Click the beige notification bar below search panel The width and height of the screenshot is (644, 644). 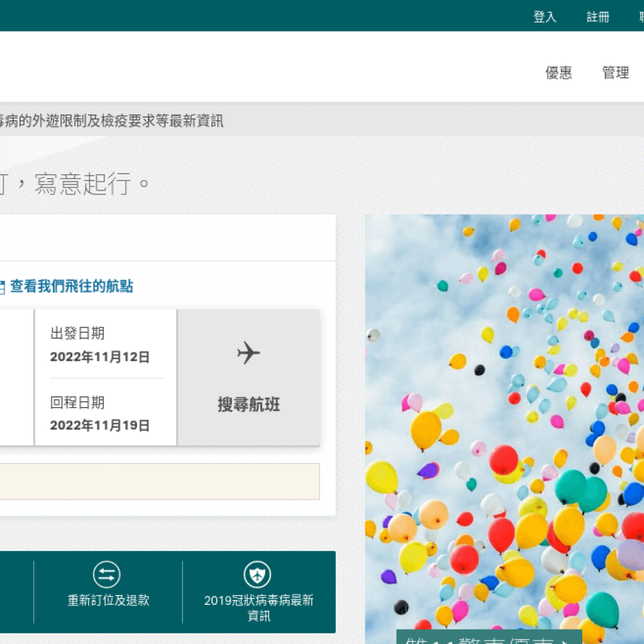[x=160, y=482]
